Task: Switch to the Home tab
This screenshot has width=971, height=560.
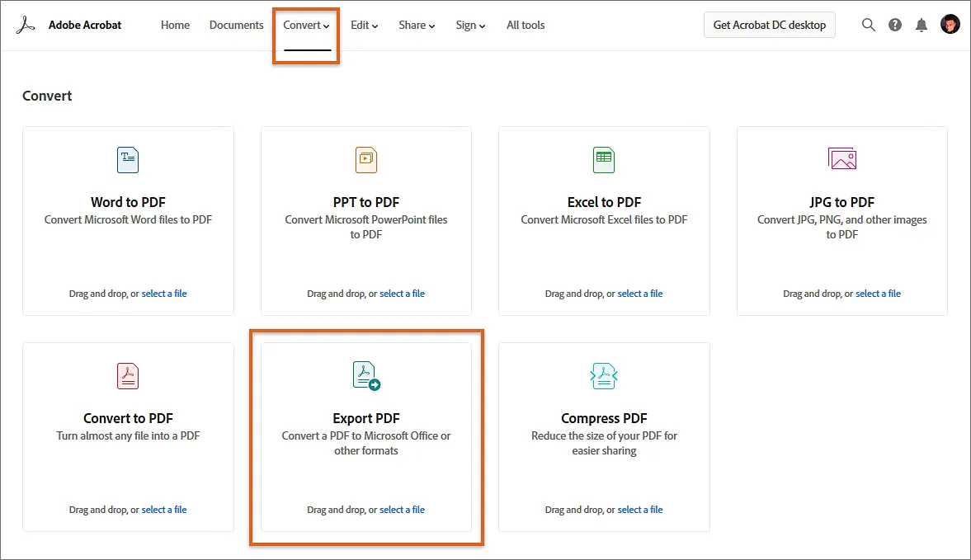Action: point(175,25)
